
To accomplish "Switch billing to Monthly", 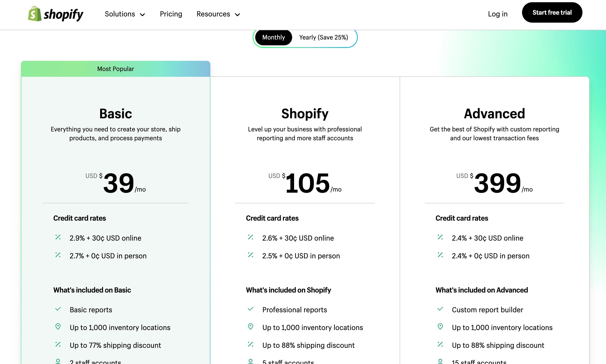I will click(273, 37).
